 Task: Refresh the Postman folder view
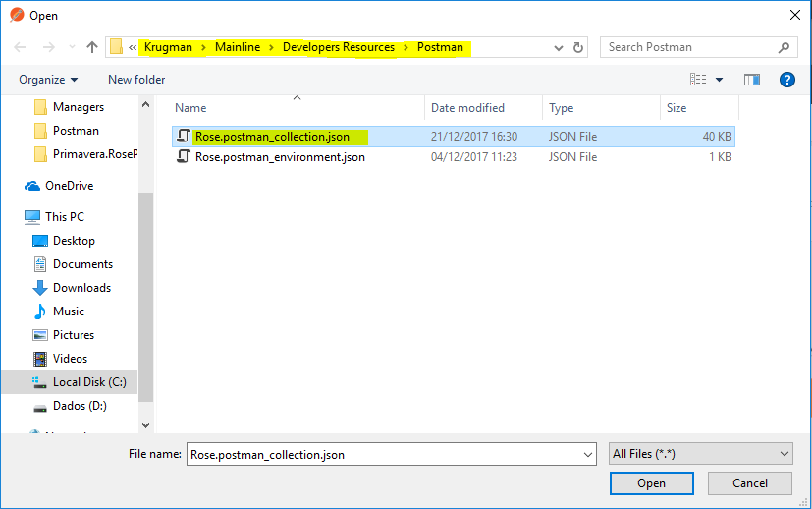(578, 48)
